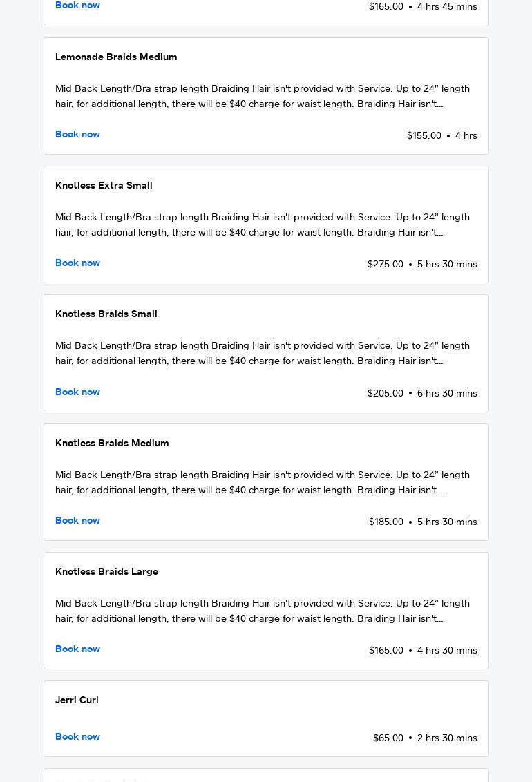Select the Knotless Braids Medium heading
The image size is (532, 782).
click(112, 444)
